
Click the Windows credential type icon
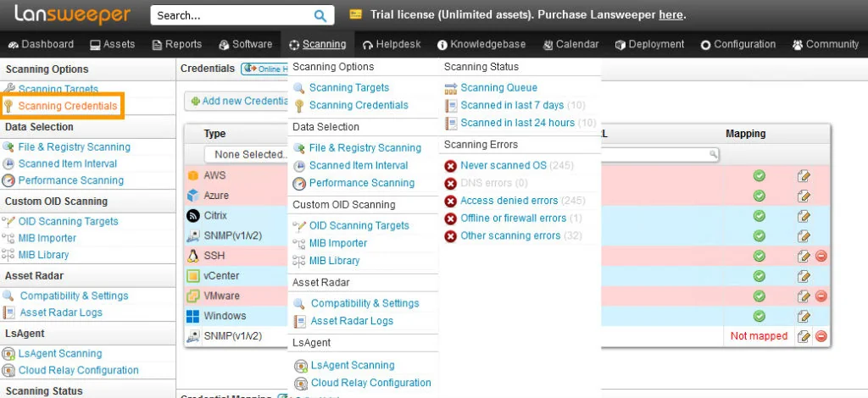point(192,316)
